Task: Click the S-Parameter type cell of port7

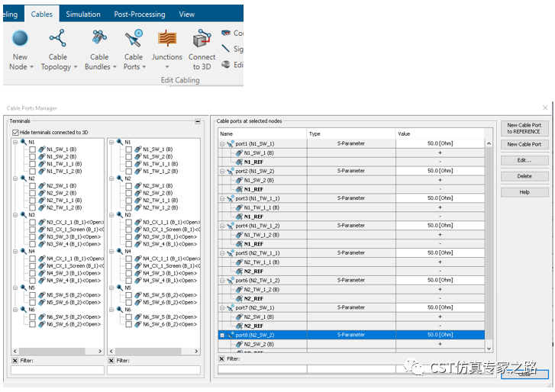Action: pyautogui.click(x=351, y=307)
